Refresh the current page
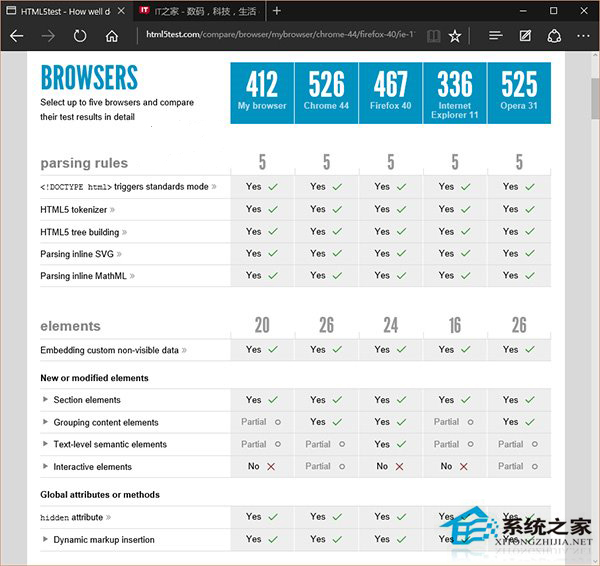The image size is (600, 566). point(80,36)
